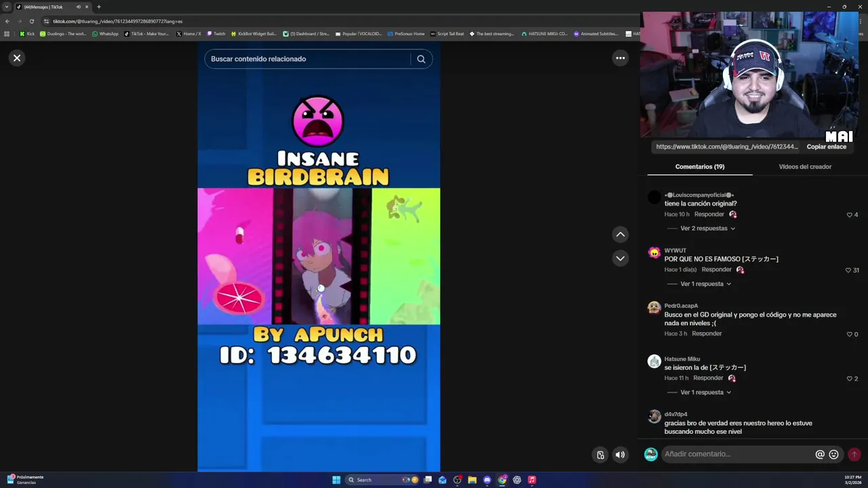Switch to Videos del creador tab
Image resolution: width=868 pixels, height=488 pixels.
coord(805,167)
